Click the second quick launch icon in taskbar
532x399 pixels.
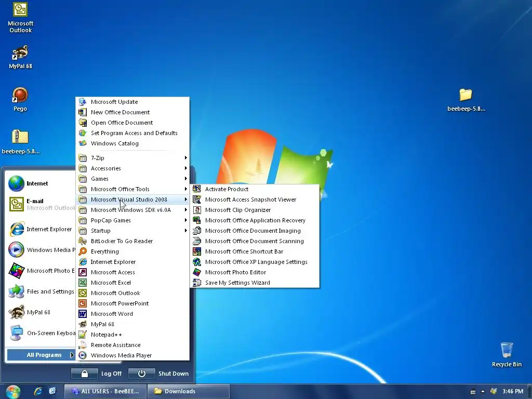point(52,391)
